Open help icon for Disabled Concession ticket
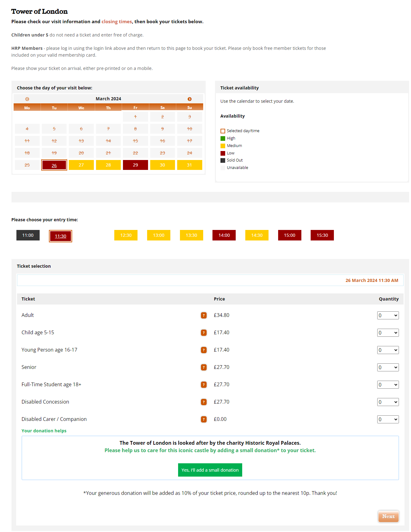Image resolution: width=411 pixels, height=532 pixels. tap(204, 402)
